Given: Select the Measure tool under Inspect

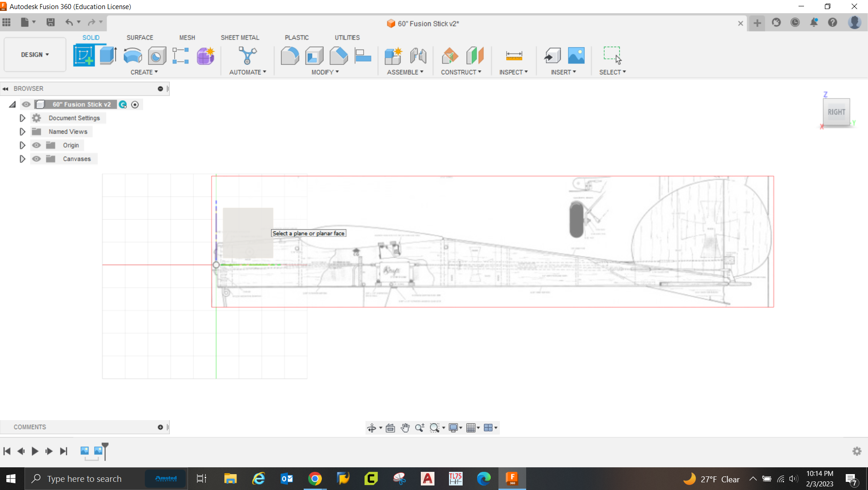Looking at the screenshot, I should point(513,56).
